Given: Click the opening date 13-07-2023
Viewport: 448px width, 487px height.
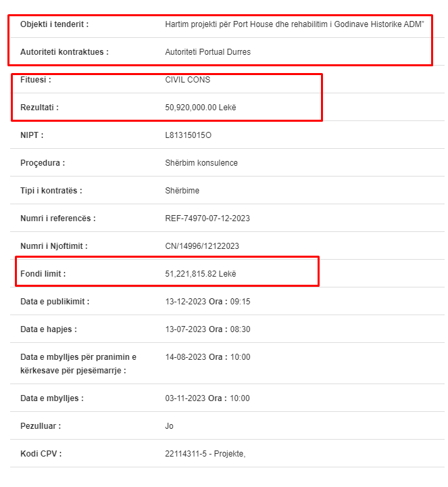Looking at the screenshot, I should [185, 329].
